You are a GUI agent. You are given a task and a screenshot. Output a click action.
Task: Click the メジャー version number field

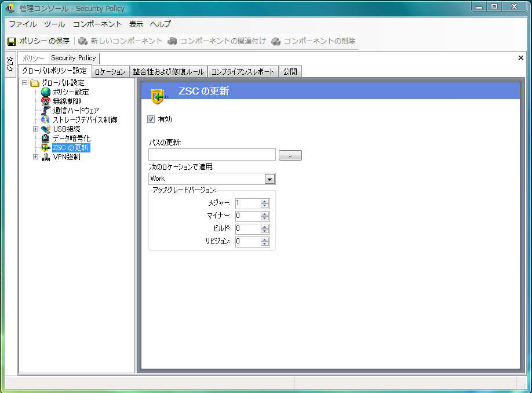[248, 203]
